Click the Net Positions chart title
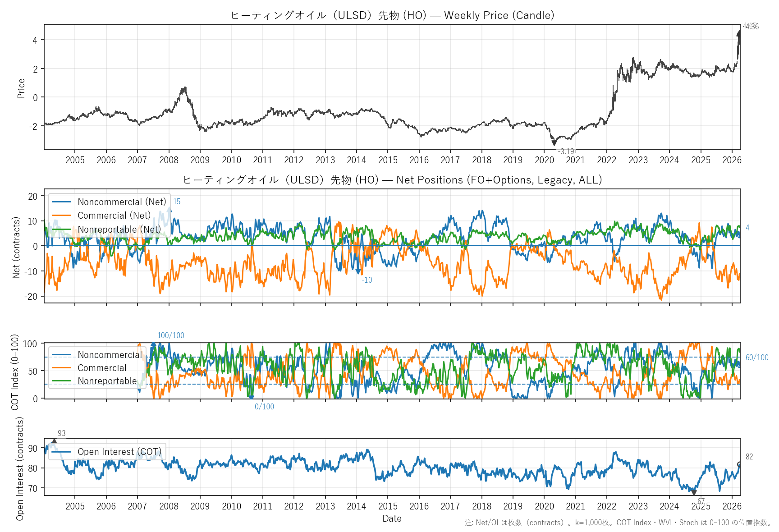779x532 pixels. 392,180
